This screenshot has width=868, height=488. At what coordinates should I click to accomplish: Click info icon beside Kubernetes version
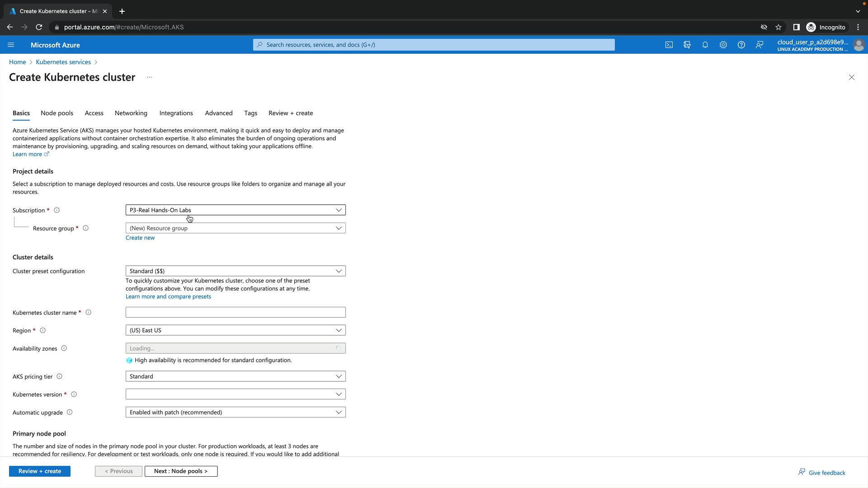(x=74, y=394)
